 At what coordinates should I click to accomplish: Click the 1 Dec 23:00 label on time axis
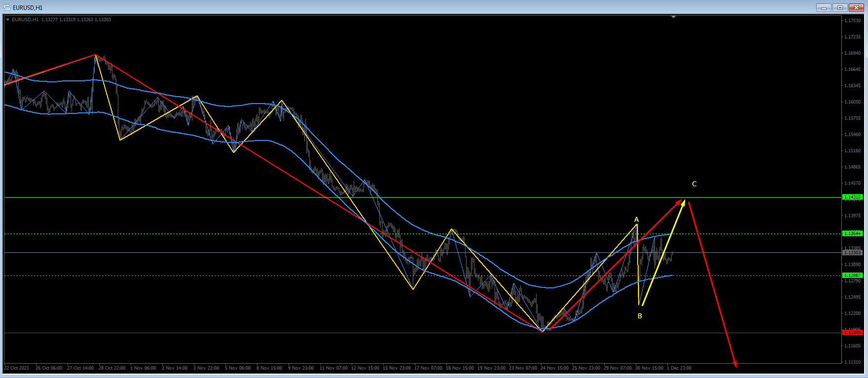pos(679,368)
